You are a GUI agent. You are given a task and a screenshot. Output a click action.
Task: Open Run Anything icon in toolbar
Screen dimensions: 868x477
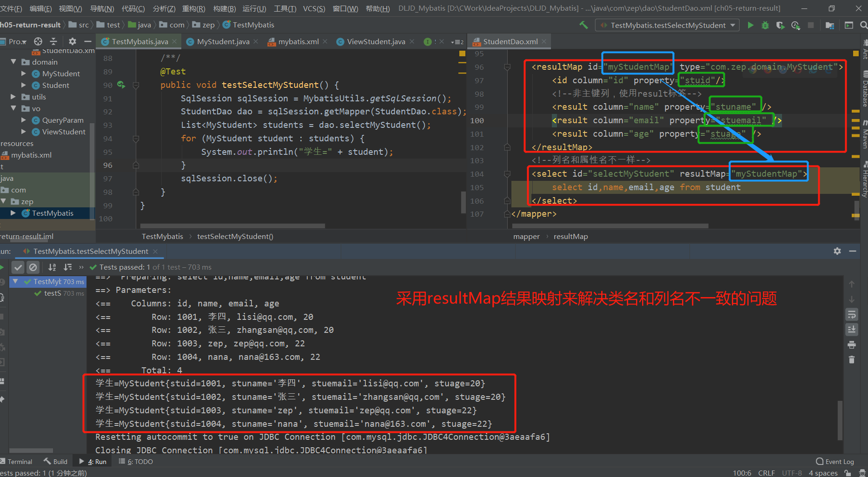click(x=849, y=25)
